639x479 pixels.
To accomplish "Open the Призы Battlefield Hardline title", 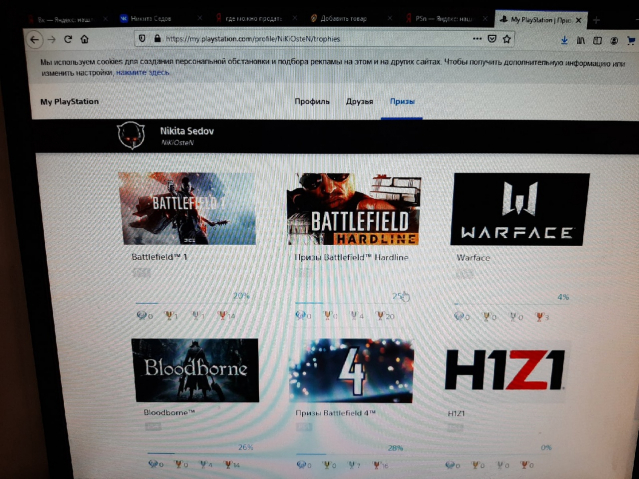I will click(351, 258).
